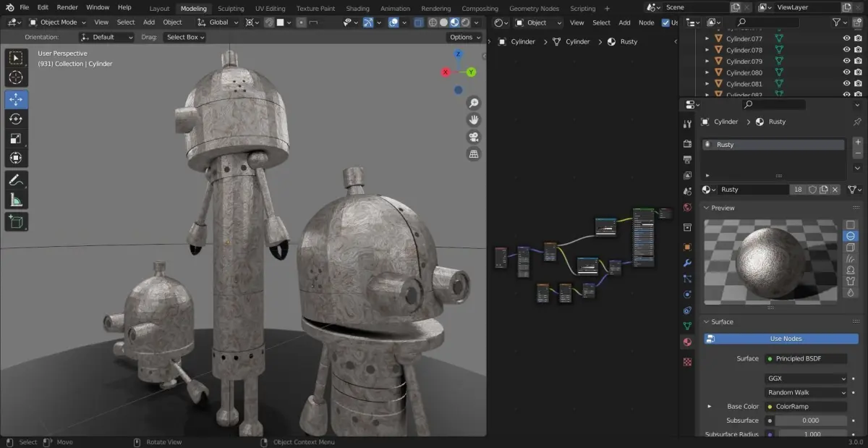Activate the Rotate tool
This screenshot has width=868, height=448.
16,119
